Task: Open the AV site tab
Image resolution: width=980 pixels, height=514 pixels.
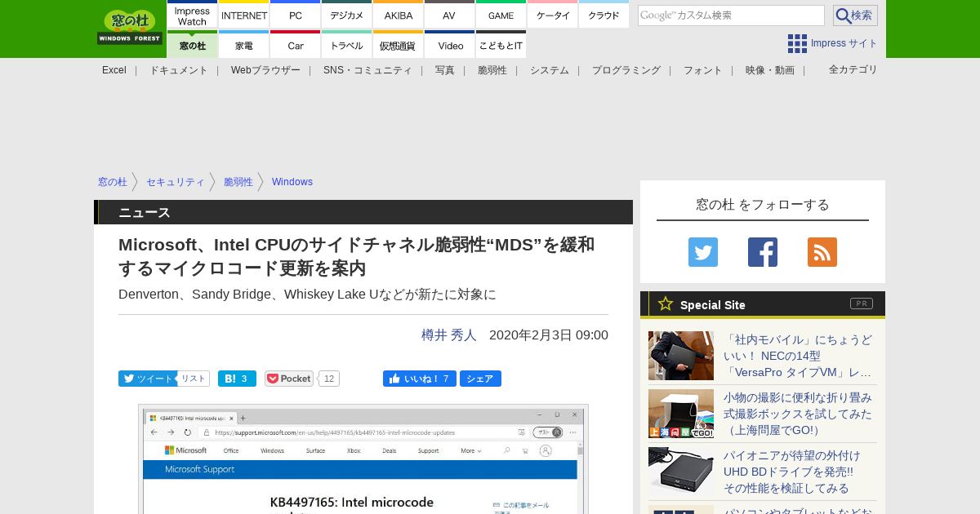Action: pyautogui.click(x=449, y=16)
